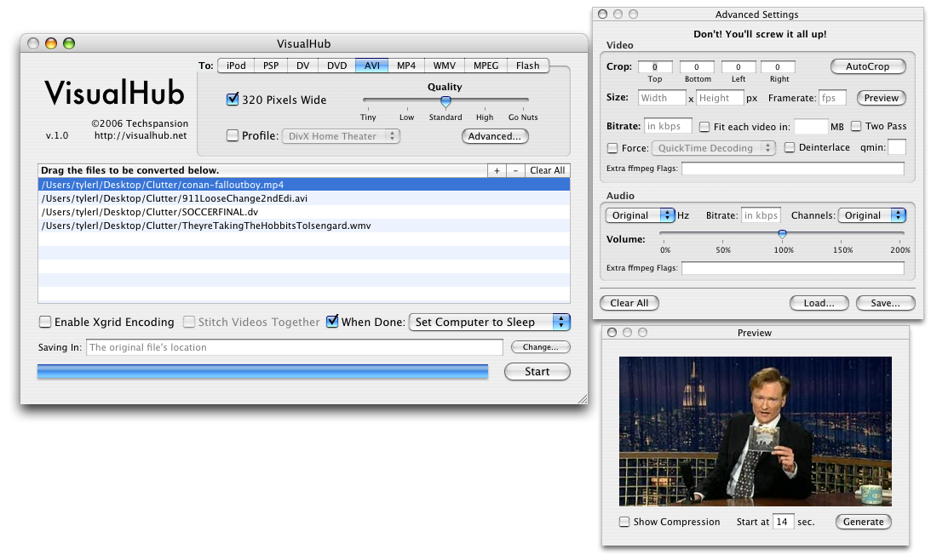Click audio Extra ffmpeg Flags field
This screenshot has height=560, width=931.
pos(793,268)
